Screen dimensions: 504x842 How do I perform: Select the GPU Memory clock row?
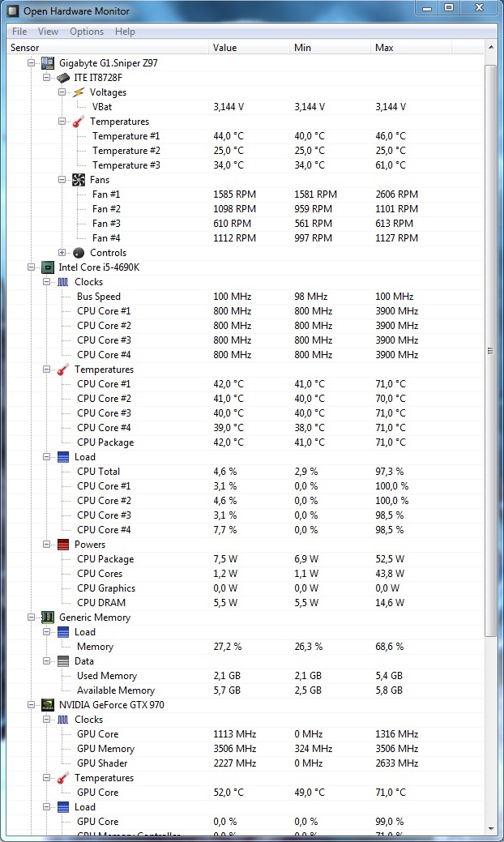click(245, 749)
